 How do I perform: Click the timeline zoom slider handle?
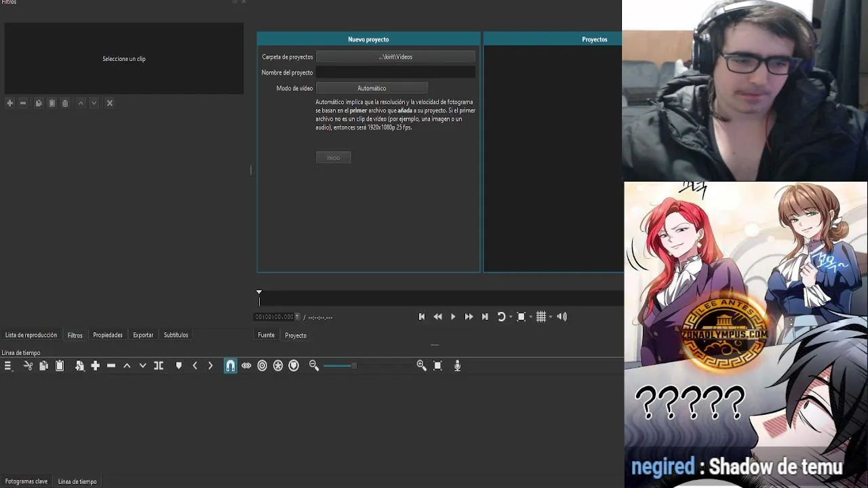353,366
